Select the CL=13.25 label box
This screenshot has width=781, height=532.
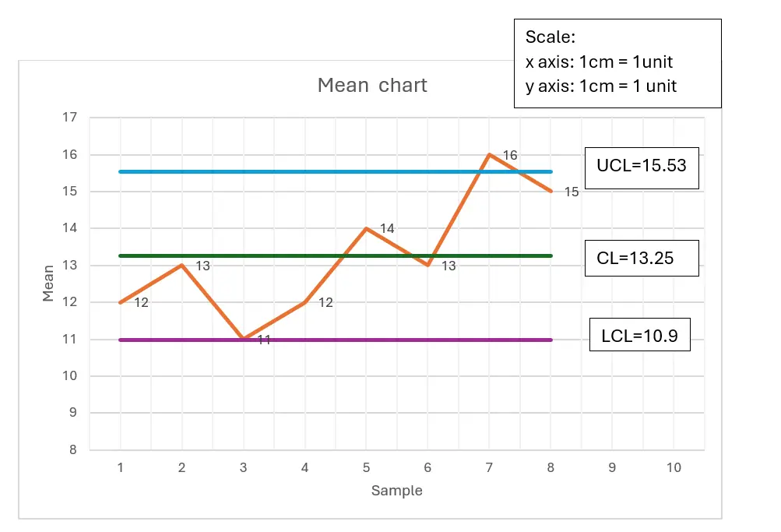click(642, 258)
